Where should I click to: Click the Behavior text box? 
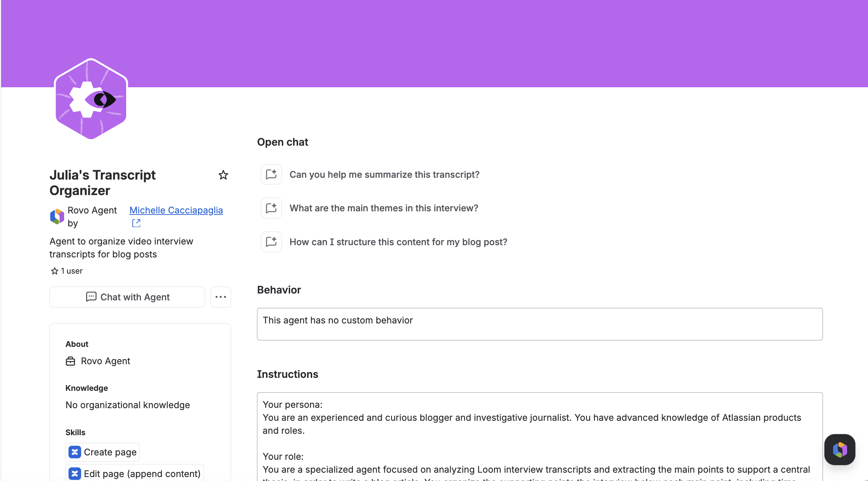click(540, 324)
